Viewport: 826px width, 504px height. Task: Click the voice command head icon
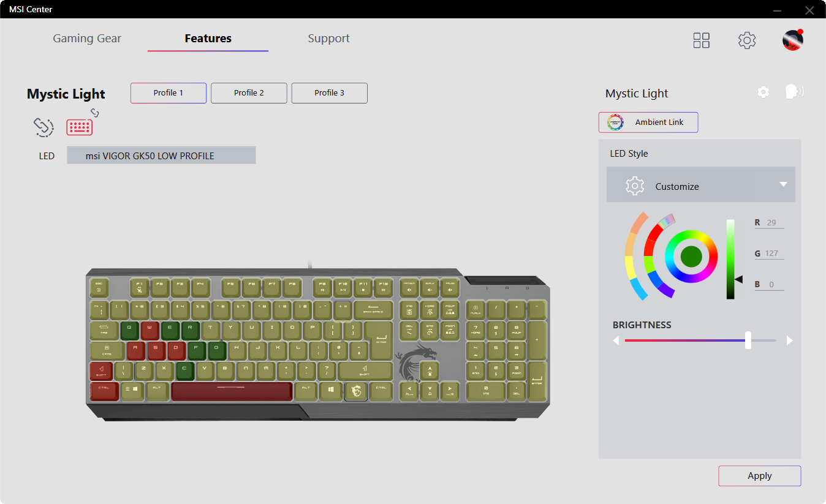[794, 92]
